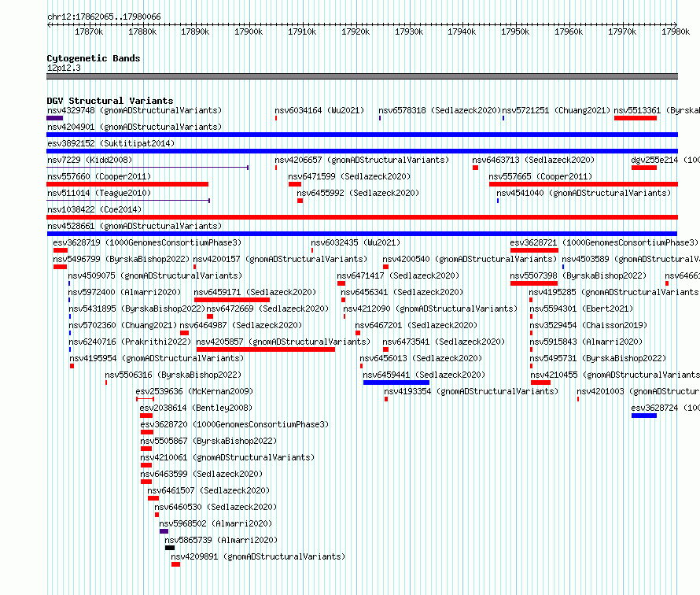The image size is (700, 595).
Task: Click the nsv4205857 gnomAD label
Action: coord(283,342)
